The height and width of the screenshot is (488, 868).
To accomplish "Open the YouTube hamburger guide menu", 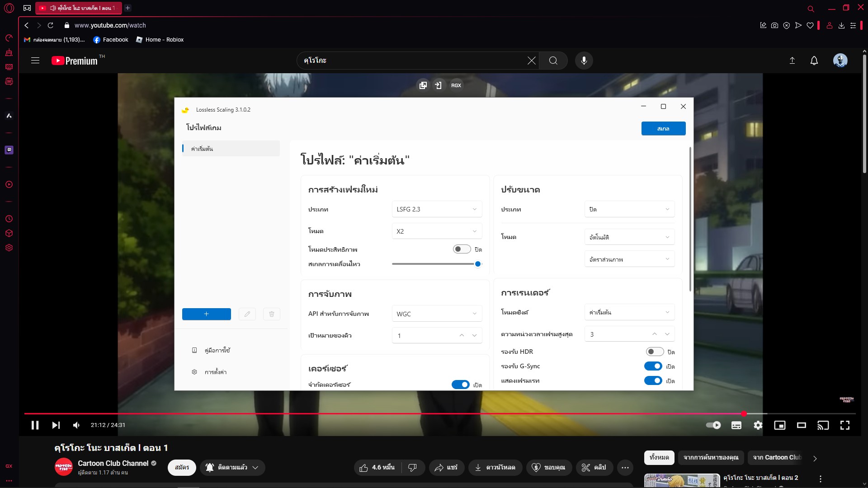I will (35, 61).
